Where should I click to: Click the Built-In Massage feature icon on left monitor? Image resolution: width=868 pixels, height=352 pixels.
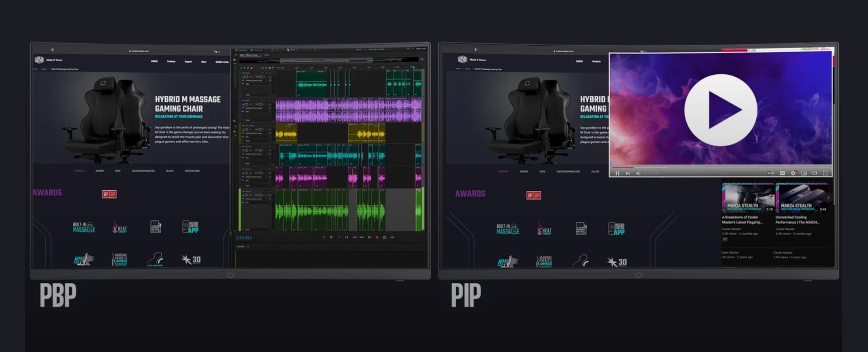84,227
